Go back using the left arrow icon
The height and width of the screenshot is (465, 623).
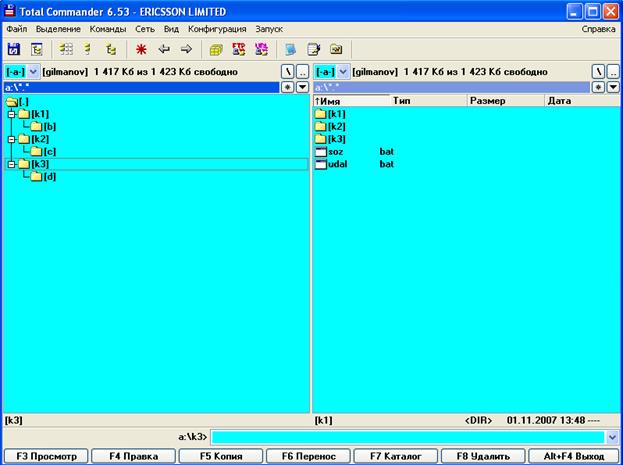[x=164, y=49]
